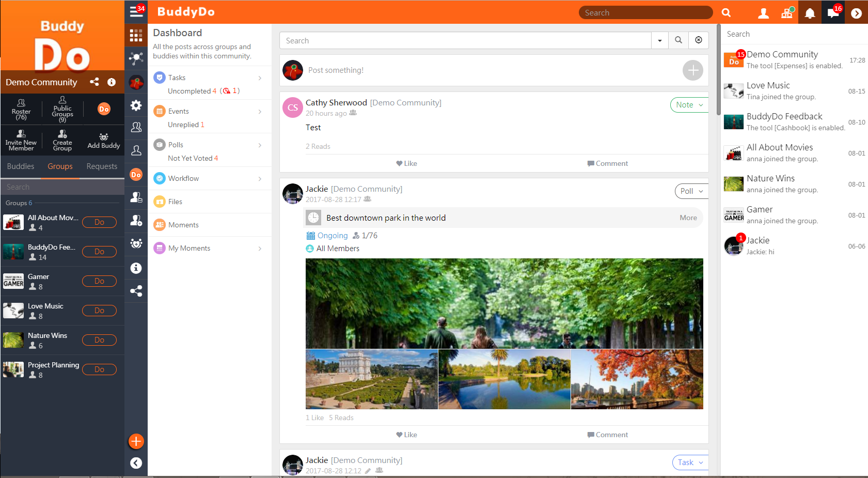The image size is (868, 478).
Task: Click the right arrow circle in top bar
Action: [x=856, y=13]
